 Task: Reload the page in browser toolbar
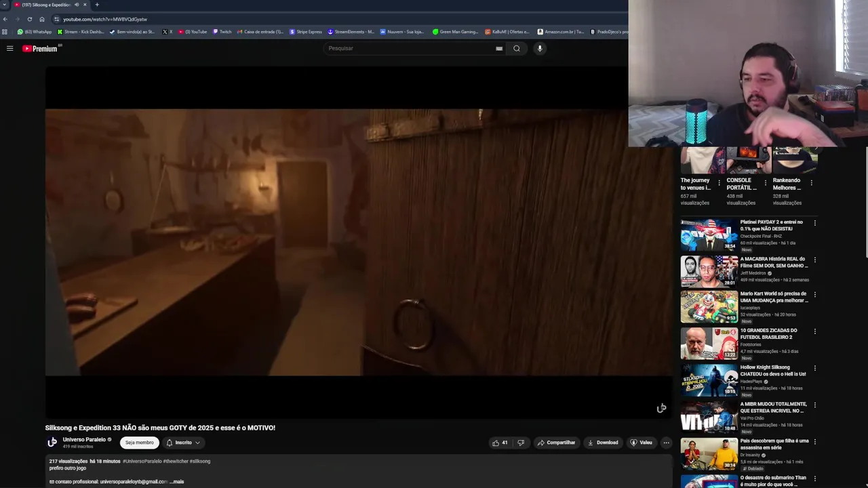click(29, 19)
